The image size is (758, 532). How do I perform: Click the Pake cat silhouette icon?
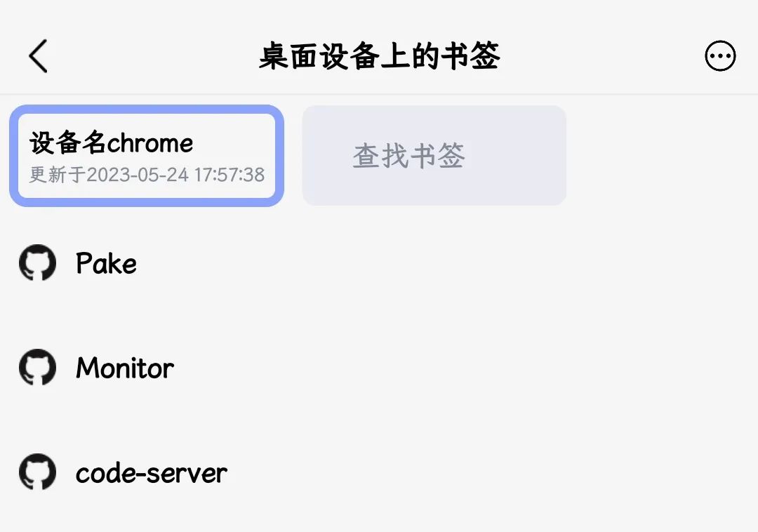coord(36,263)
